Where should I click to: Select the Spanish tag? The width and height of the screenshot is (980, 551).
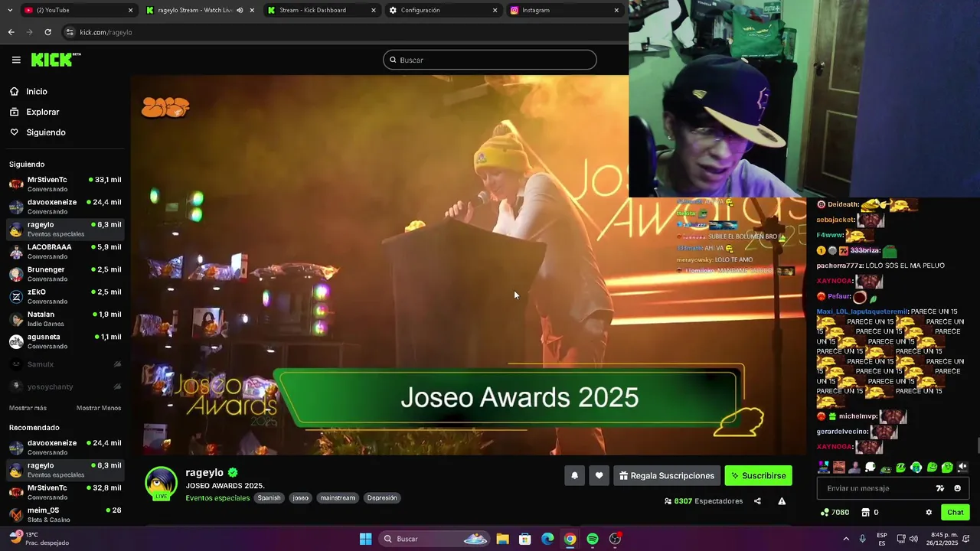point(269,497)
